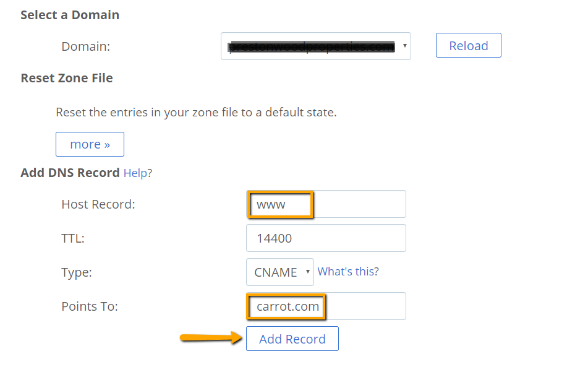
Task: Open the Type dropdown set to CNAME
Action: click(x=279, y=272)
